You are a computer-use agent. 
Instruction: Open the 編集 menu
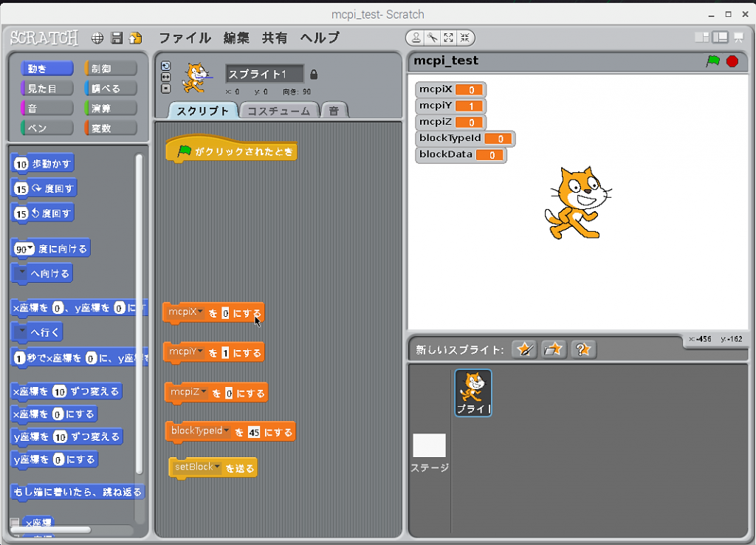236,38
